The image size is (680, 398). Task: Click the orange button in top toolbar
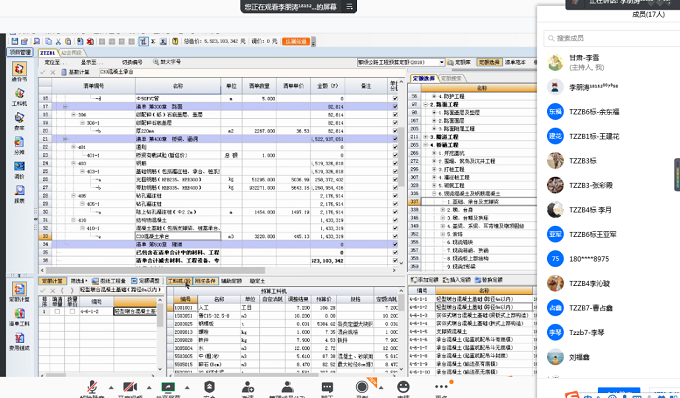coord(296,42)
